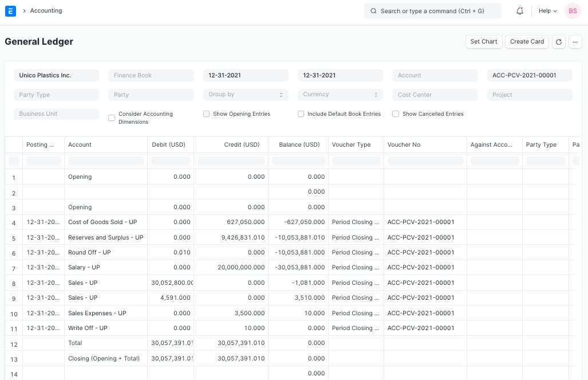Check Include Default Book Entries
The width and height of the screenshot is (588, 380).
(x=301, y=113)
